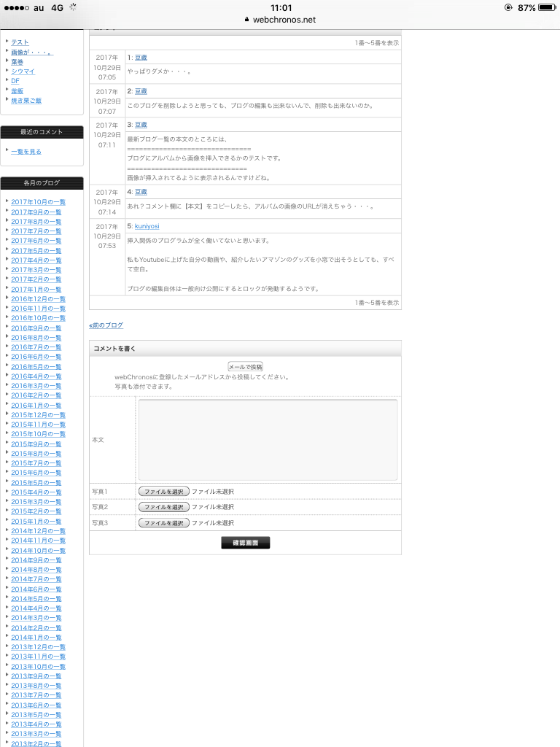Viewport: 560px width, 747px height.
Task: Choose a file for 写真3
Action: (x=164, y=523)
